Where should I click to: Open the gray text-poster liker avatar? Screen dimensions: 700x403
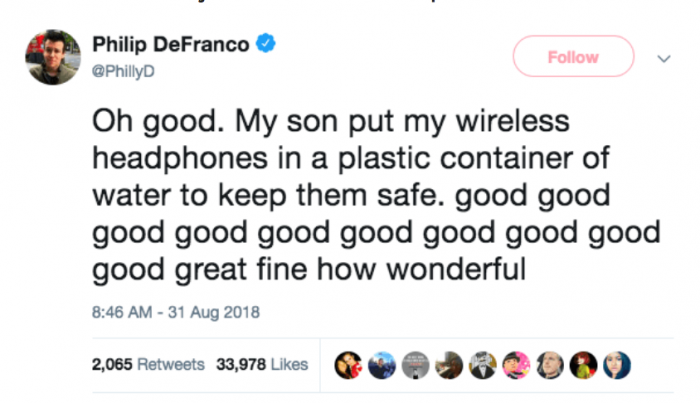click(413, 366)
